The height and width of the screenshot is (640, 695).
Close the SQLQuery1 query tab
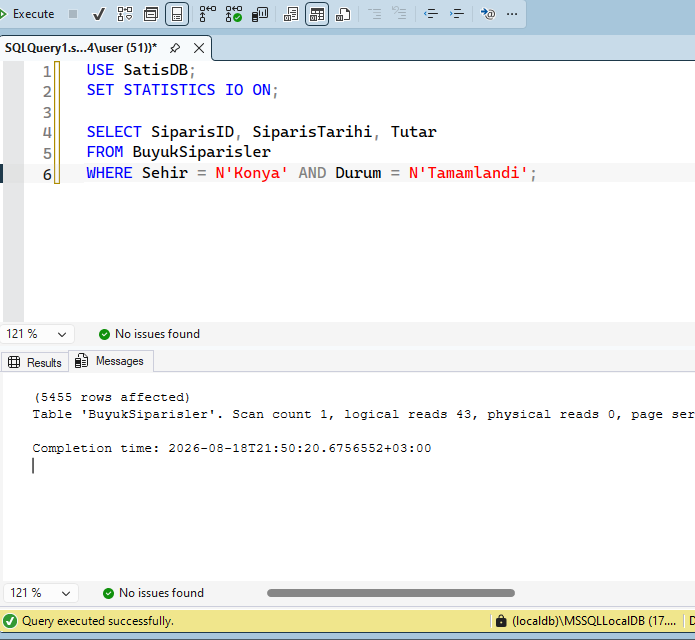199,48
